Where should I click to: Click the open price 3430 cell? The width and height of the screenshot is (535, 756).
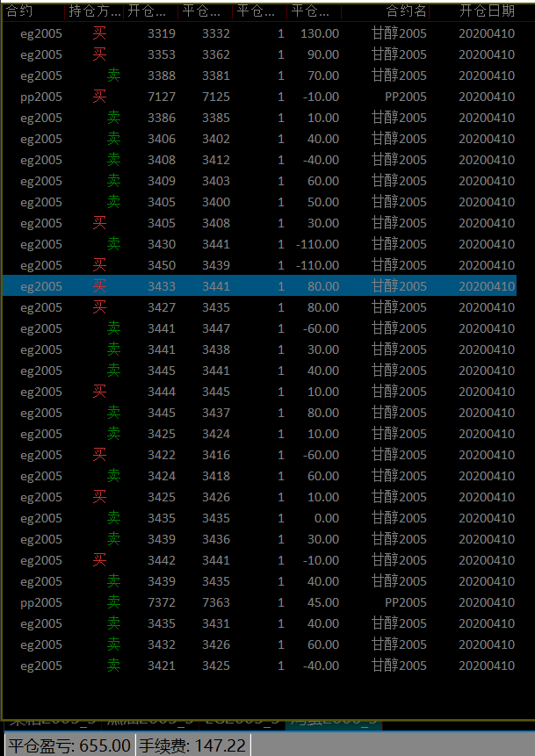click(162, 244)
